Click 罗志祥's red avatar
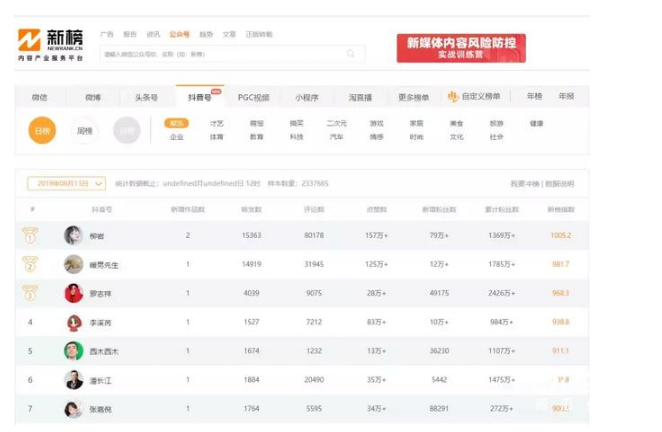Image resolution: width=662 pixels, height=432 pixels. tap(73, 293)
